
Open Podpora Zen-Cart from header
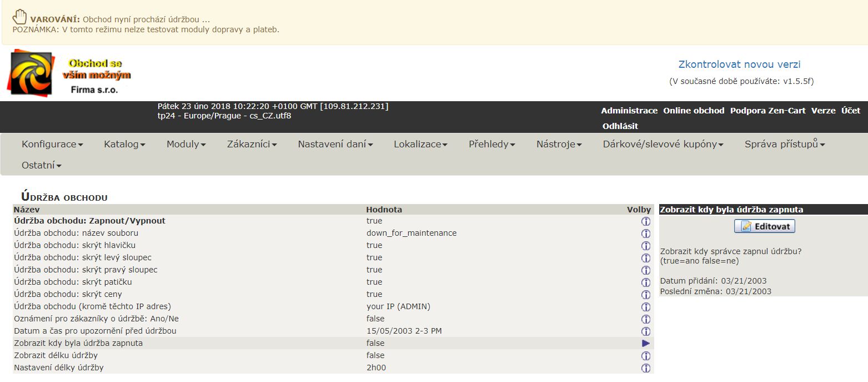(767, 111)
